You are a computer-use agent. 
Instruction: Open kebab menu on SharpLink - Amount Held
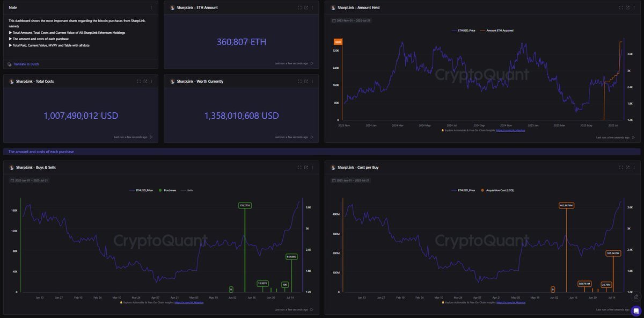[634, 8]
